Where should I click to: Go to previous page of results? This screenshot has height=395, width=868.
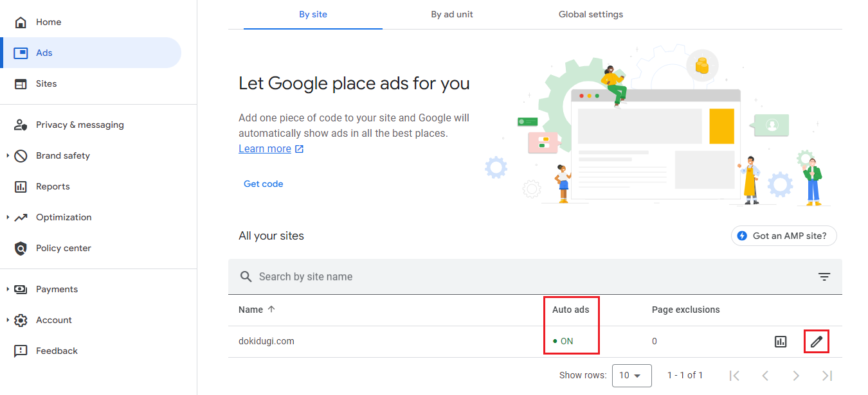[x=765, y=375]
